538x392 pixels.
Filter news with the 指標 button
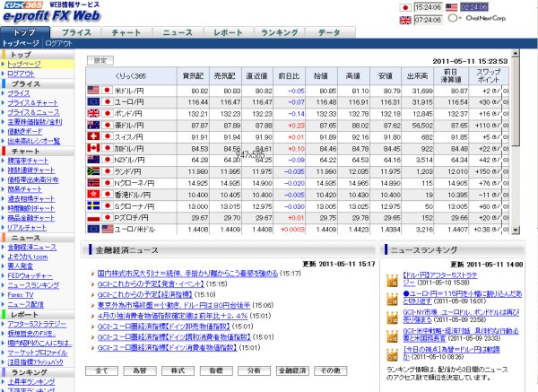tap(216, 370)
